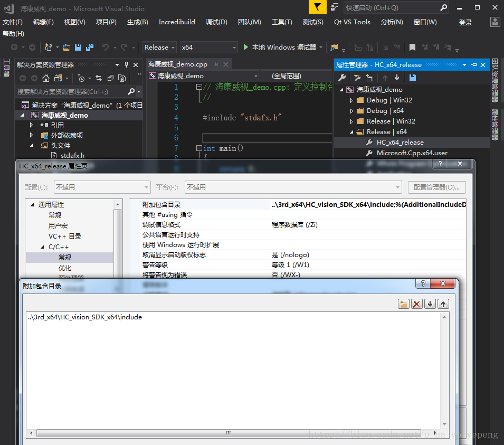Open Qt VS Tools menu
The height and width of the screenshot is (445, 504).
coord(353,22)
